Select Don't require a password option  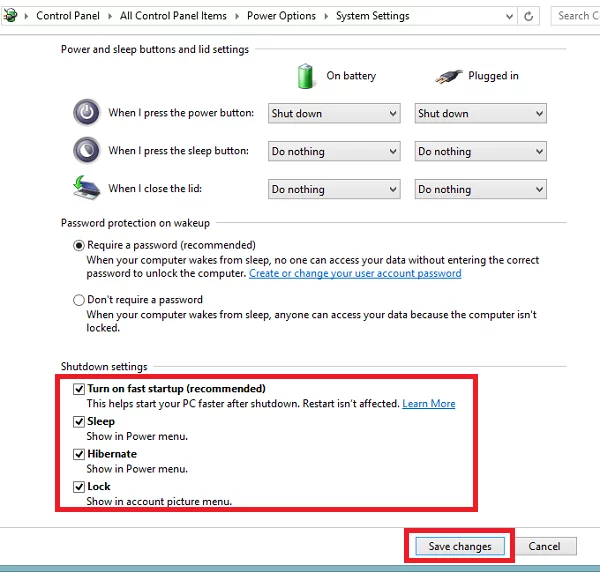[79, 300]
